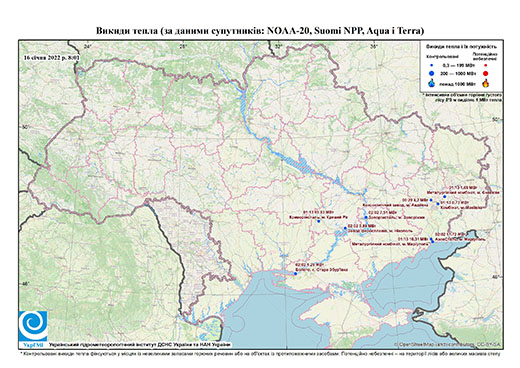The height and width of the screenshot is (368, 520).
Task: Select the Avdiivka coke plant marker
Action: (431, 200)
